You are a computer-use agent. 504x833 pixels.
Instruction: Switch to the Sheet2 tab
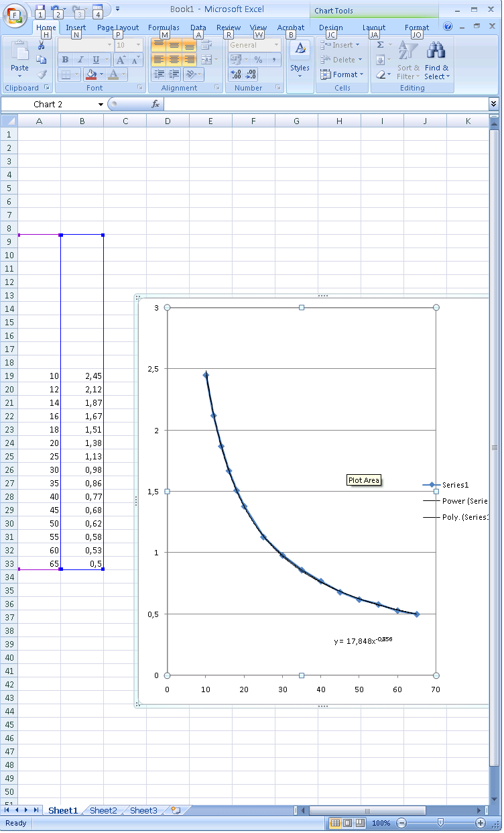coord(103,810)
